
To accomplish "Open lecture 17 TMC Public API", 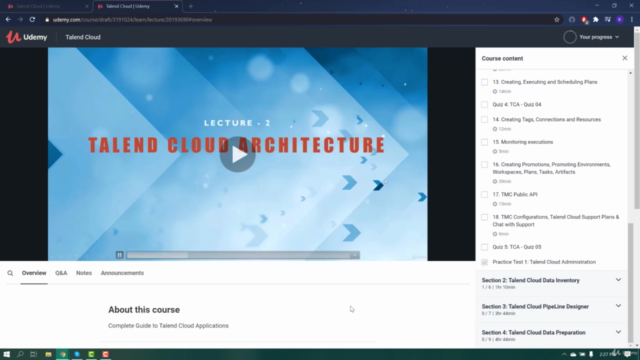I will click(515, 195).
